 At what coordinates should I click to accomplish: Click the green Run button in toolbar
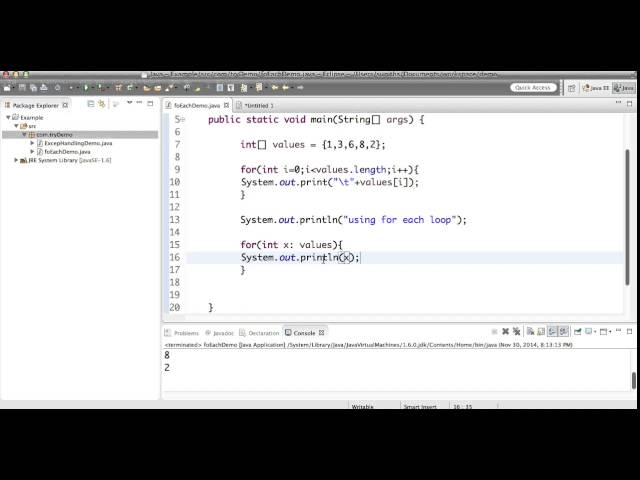pos(86,88)
